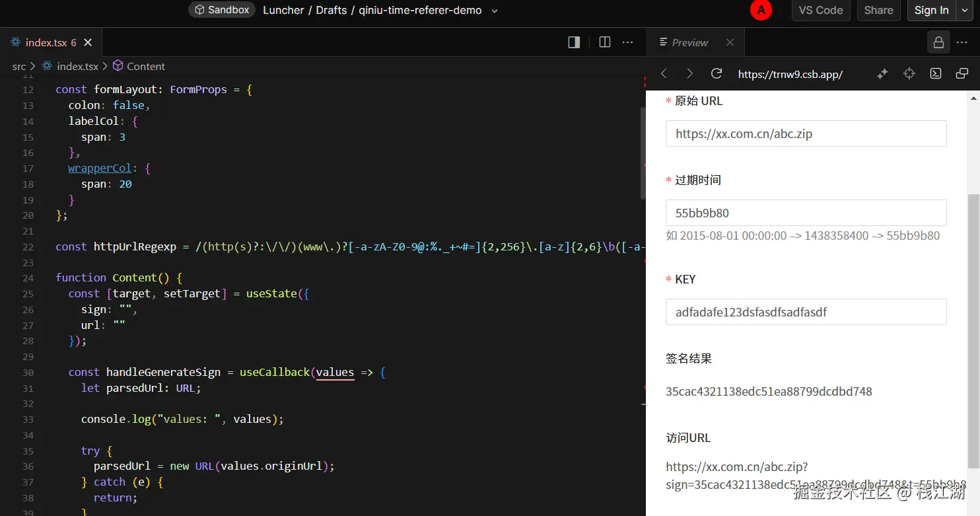The image size is (980, 516).
Task: Click the browser preview refresh icon
Action: point(716,74)
